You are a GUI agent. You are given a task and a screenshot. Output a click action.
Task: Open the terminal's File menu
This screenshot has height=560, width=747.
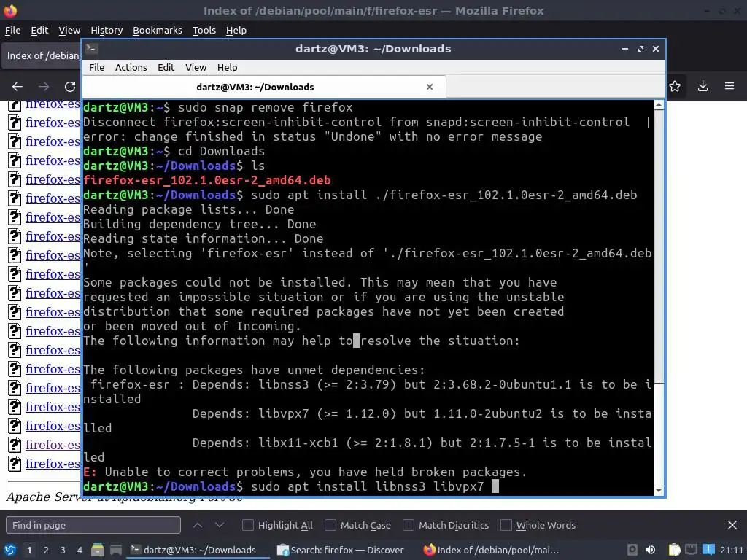click(x=97, y=67)
